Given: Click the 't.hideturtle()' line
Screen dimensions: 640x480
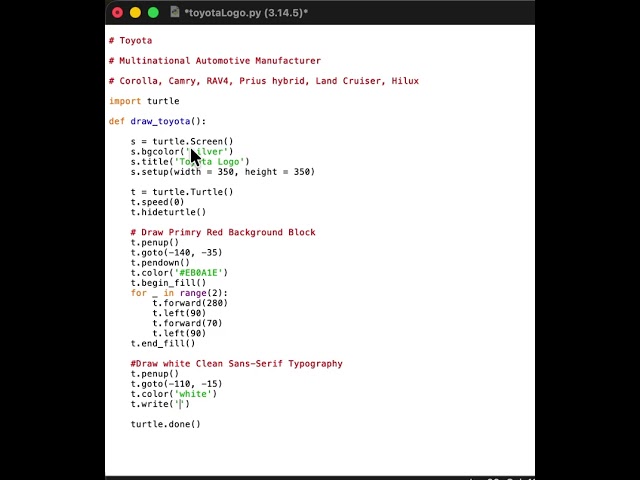Looking at the screenshot, I should click(x=169, y=212).
